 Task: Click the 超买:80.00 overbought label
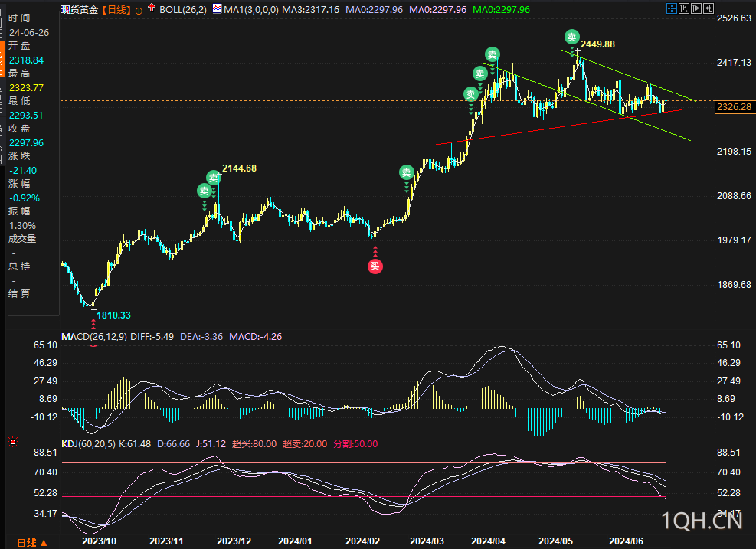click(254, 443)
